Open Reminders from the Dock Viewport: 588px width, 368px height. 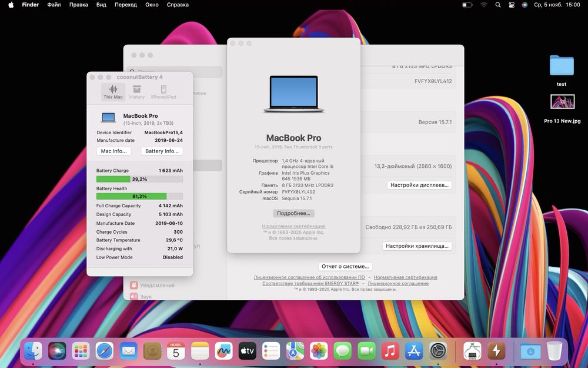(x=271, y=351)
